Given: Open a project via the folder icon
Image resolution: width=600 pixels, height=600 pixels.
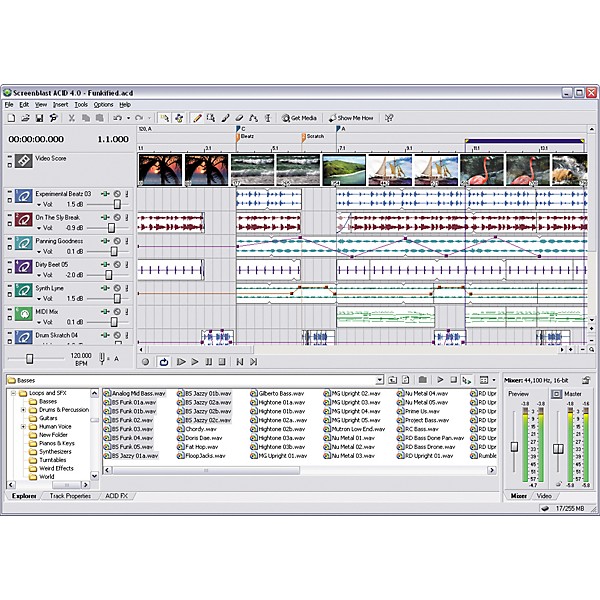Looking at the screenshot, I should pos(25,118).
